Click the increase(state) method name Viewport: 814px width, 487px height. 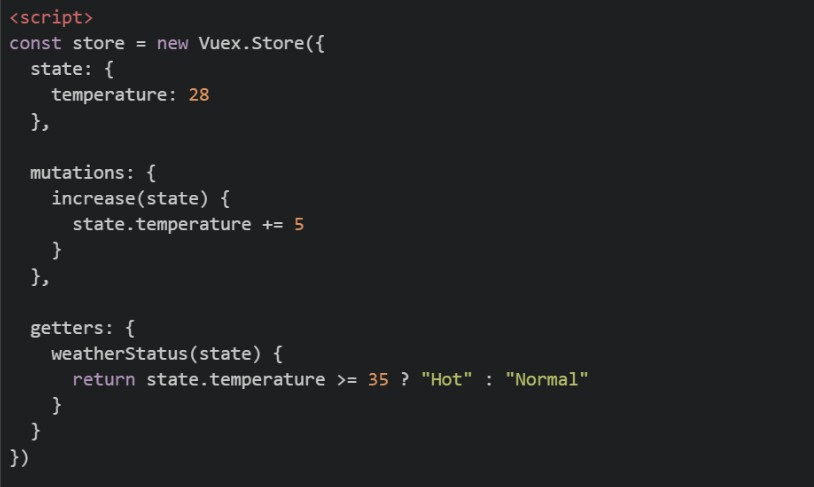tap(130, 198)
